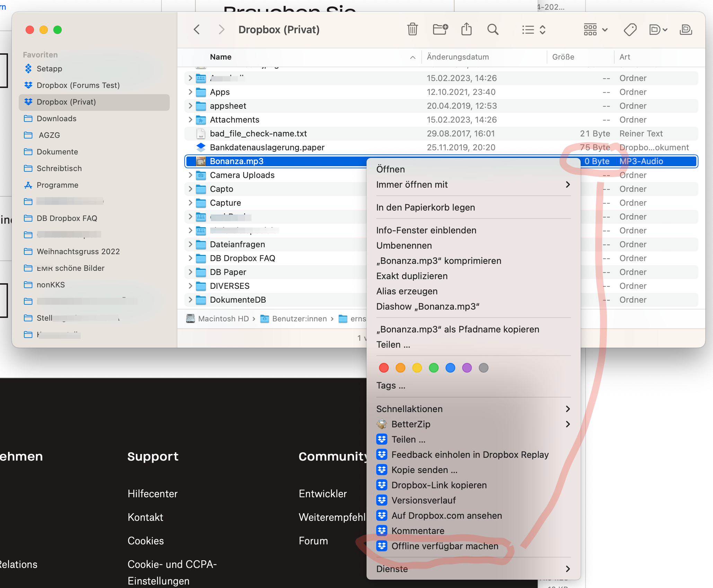The height and width of the screenshot is (588, 713).
Task: Choose Öffnen in the context menu
Action: point(473,169)
